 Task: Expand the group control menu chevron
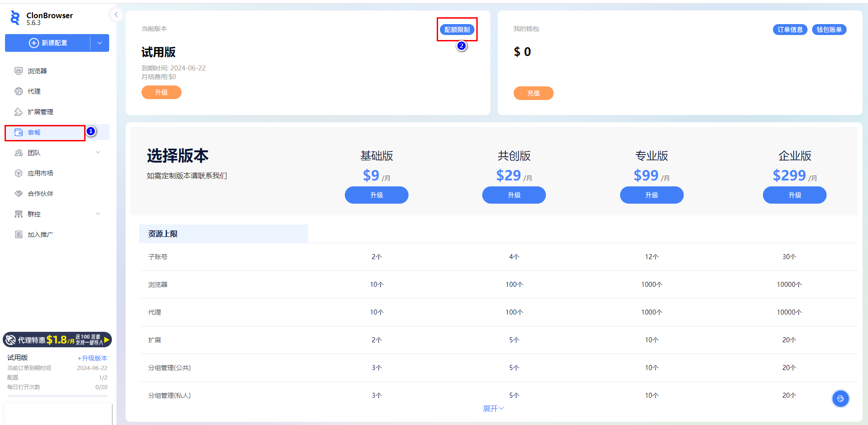[98, 214]
